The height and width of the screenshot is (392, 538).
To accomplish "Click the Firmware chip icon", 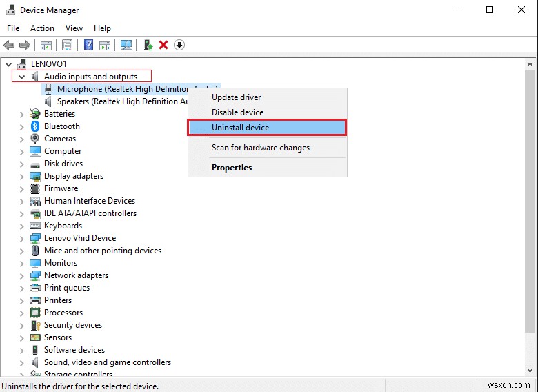I will pyautogui.click(x=35, y=188).
